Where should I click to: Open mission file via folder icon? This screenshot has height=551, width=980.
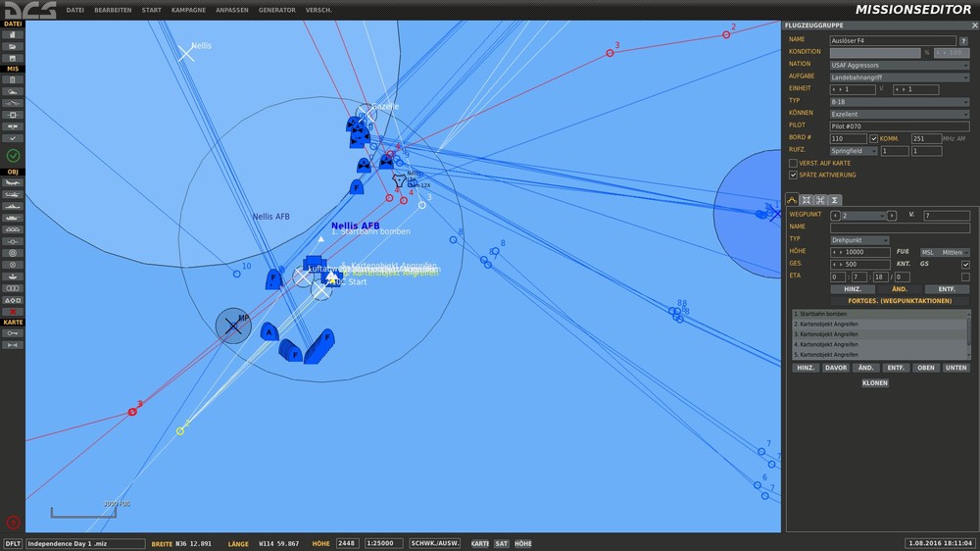point(13,46)
